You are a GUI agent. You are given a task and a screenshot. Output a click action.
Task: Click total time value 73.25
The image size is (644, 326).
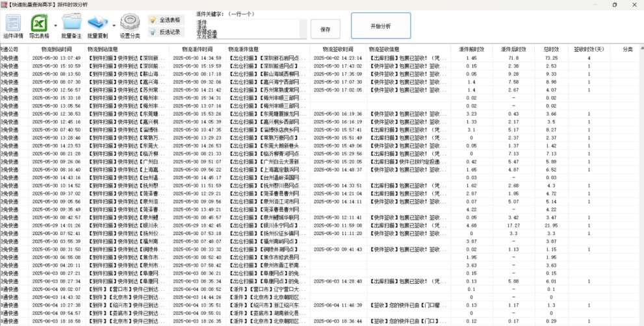pyautogui.click(x=551, y=58)
